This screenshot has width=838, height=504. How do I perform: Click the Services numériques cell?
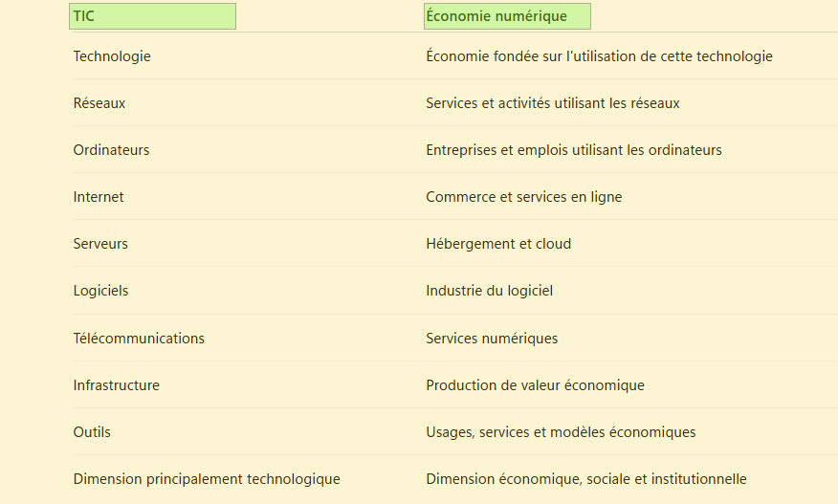point(492,339)
